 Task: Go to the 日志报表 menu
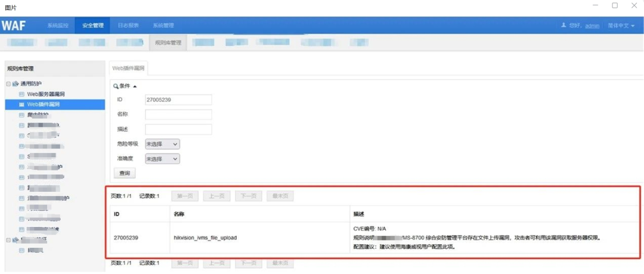(x=128, y=26)
